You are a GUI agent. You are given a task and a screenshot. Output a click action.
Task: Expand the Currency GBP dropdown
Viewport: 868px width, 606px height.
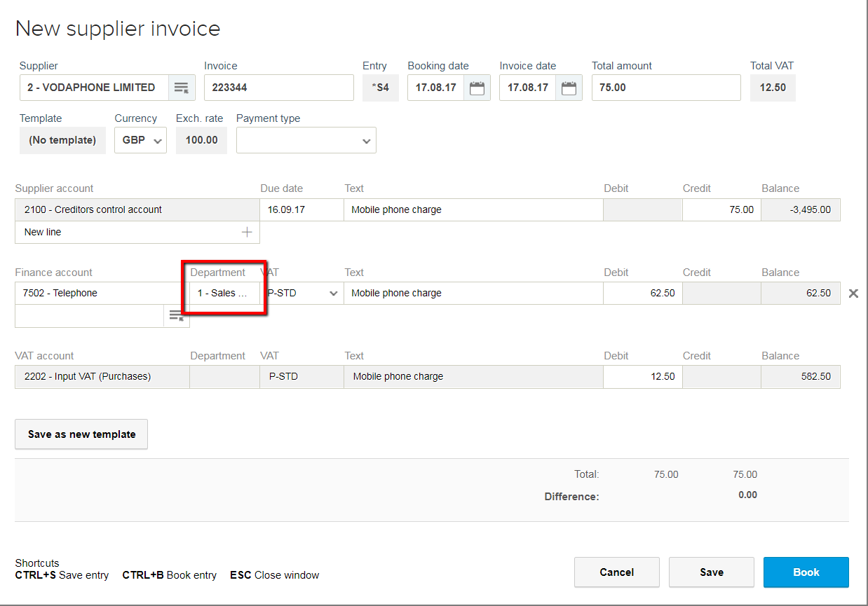[x=140, y=140]
